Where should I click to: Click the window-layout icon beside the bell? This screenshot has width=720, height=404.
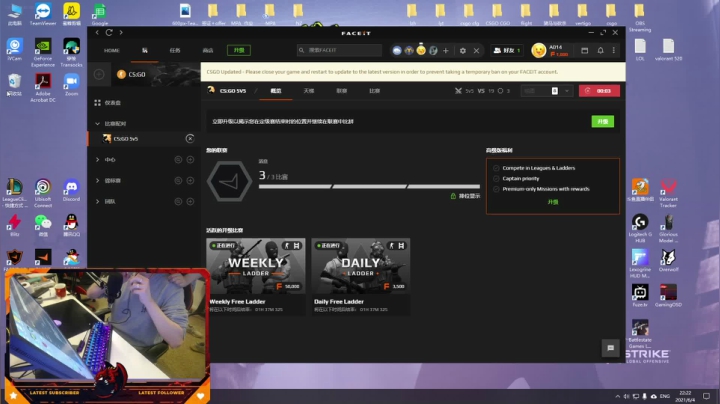(585, 50)
